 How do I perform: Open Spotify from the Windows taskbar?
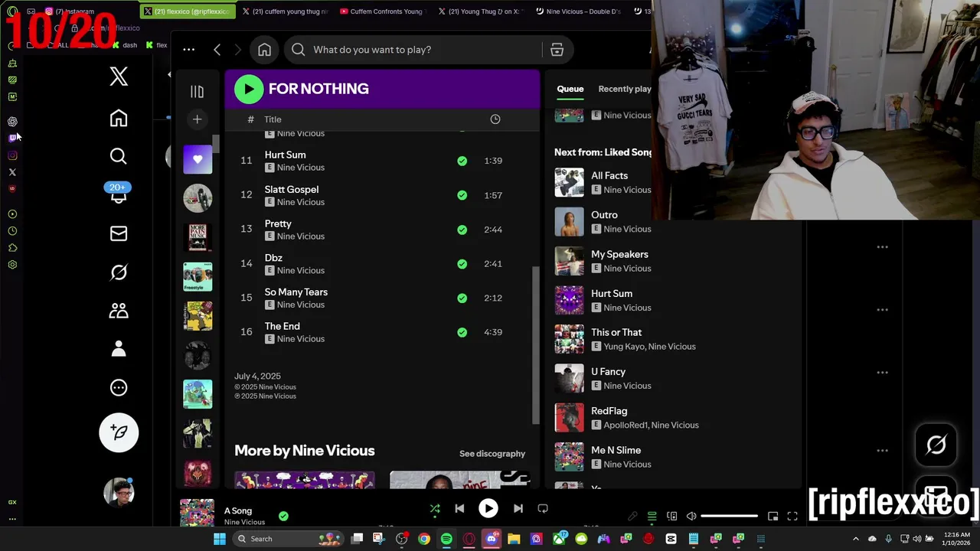(446, 539)
